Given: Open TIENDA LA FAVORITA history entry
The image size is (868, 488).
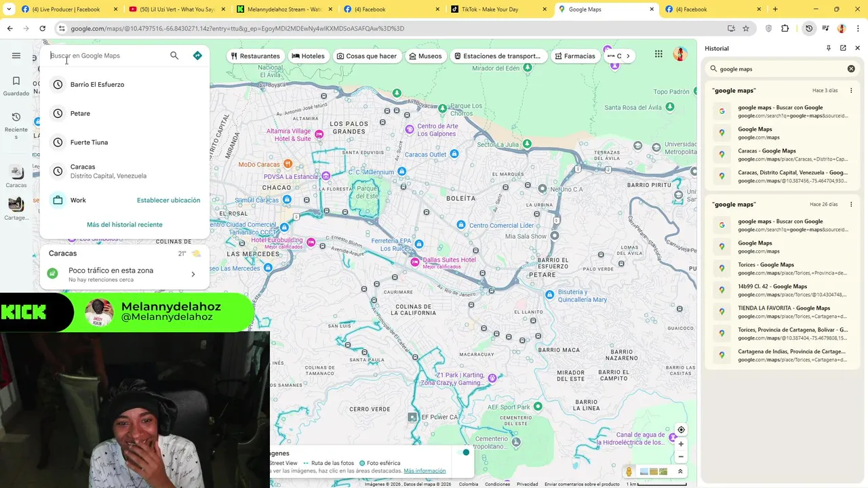Looking at the screenshot, I should point(783,312).
